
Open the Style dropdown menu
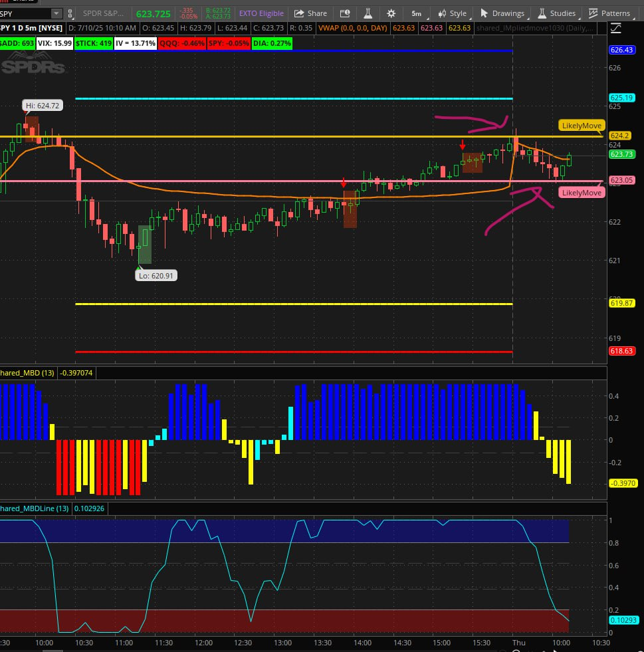tap(452, 13)
